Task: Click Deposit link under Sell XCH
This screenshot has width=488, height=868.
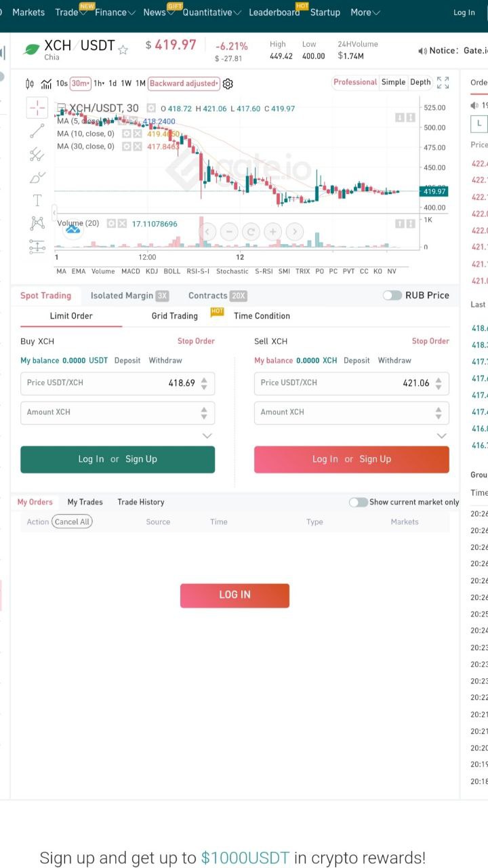Action: coord(357,361)
